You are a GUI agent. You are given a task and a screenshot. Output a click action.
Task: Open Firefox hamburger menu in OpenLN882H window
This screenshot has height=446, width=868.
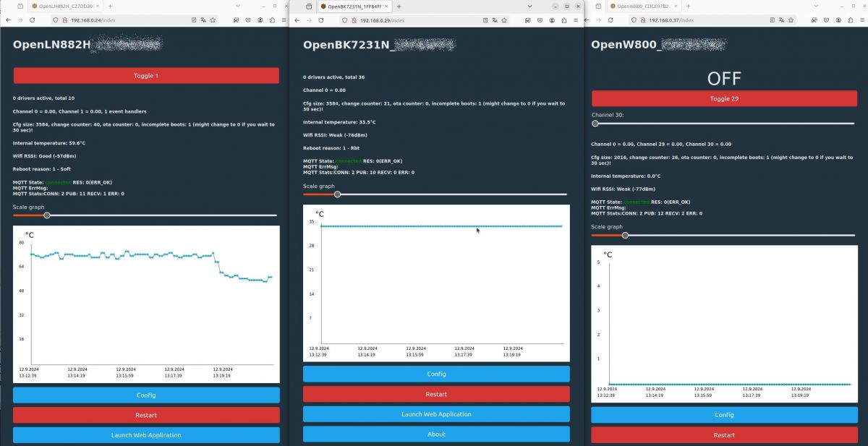click(284, 20)
